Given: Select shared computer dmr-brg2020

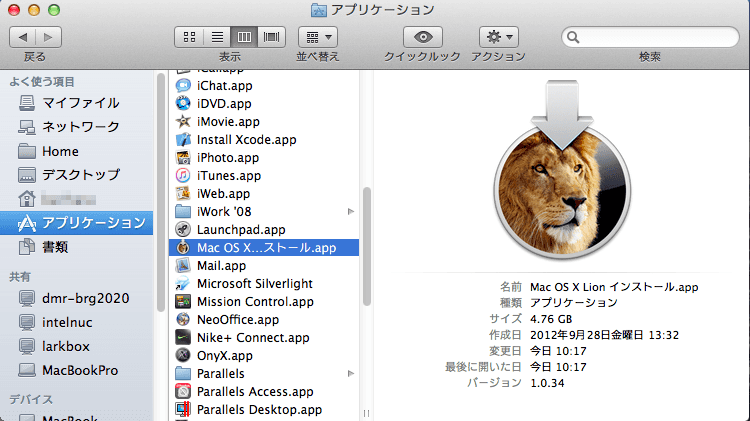Looking at the screenshot, I should click(77, 298).
